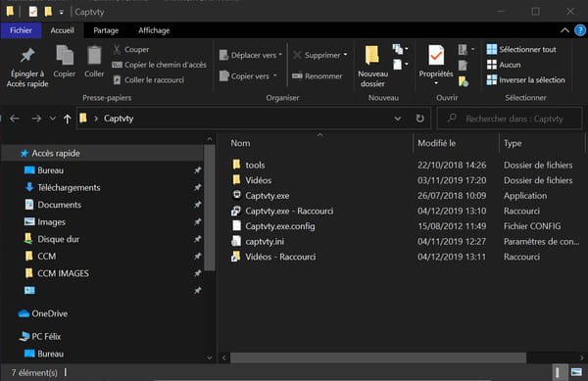This screenshot has width=588, height=381.
Task: Click the Rechercher dans Captvty search box
Action: tap(510, 119)
